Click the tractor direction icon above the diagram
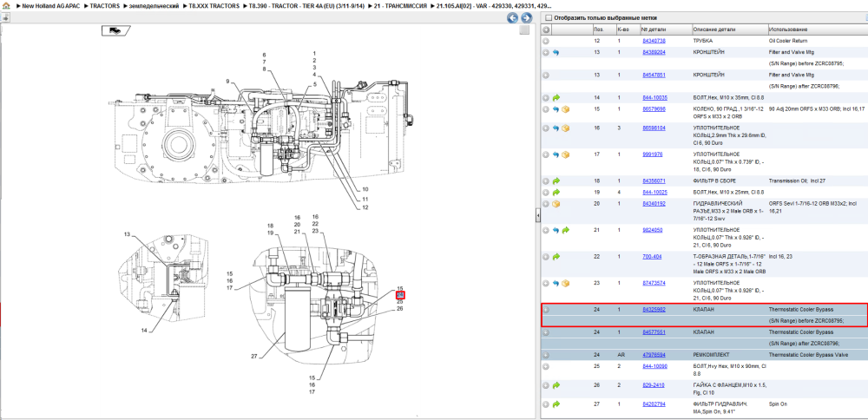868x420 pixels. coord(115,30)
